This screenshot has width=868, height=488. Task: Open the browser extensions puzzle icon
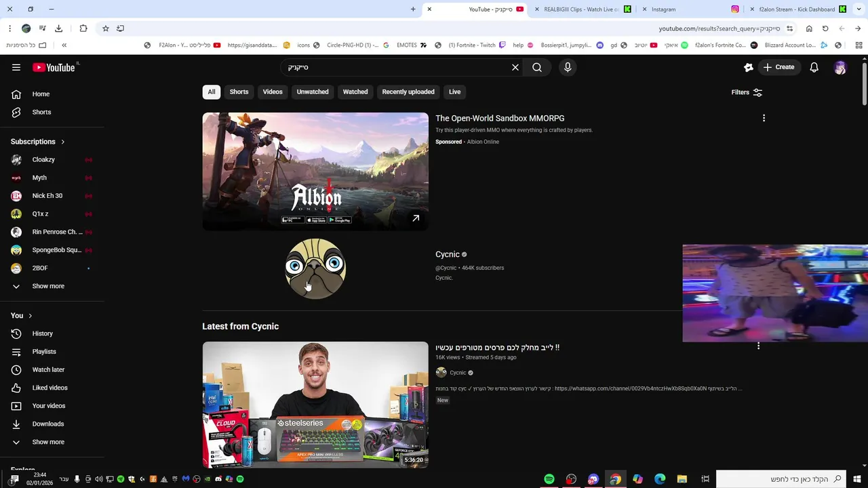click(83, 28)
